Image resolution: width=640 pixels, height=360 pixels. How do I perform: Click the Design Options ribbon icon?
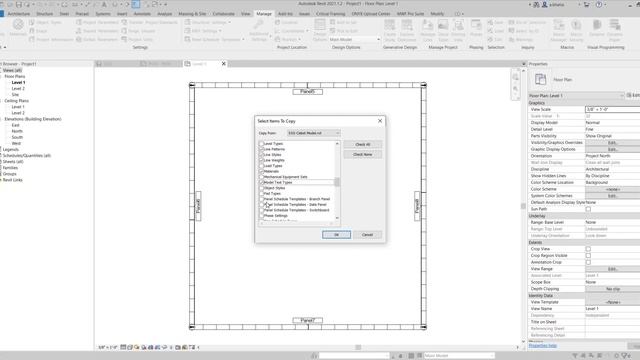click(320, 25)
